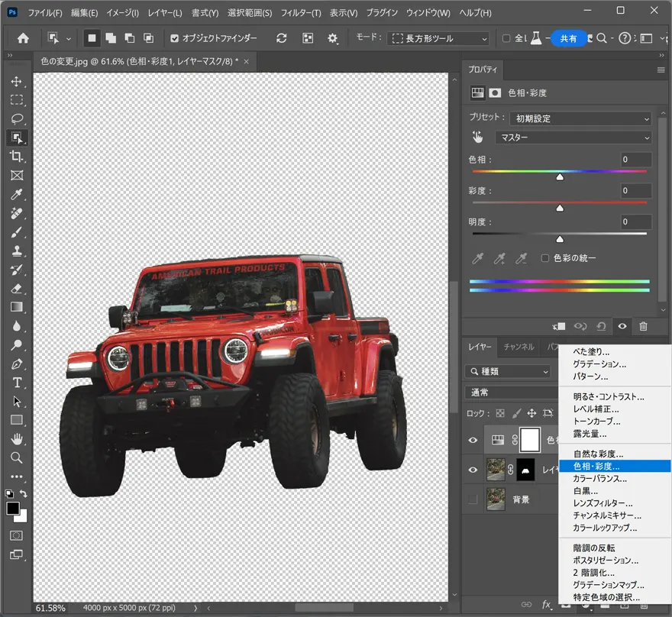672x617 pixels.
Task: Open the ファイル(F) menu
Action: (45, 13)
